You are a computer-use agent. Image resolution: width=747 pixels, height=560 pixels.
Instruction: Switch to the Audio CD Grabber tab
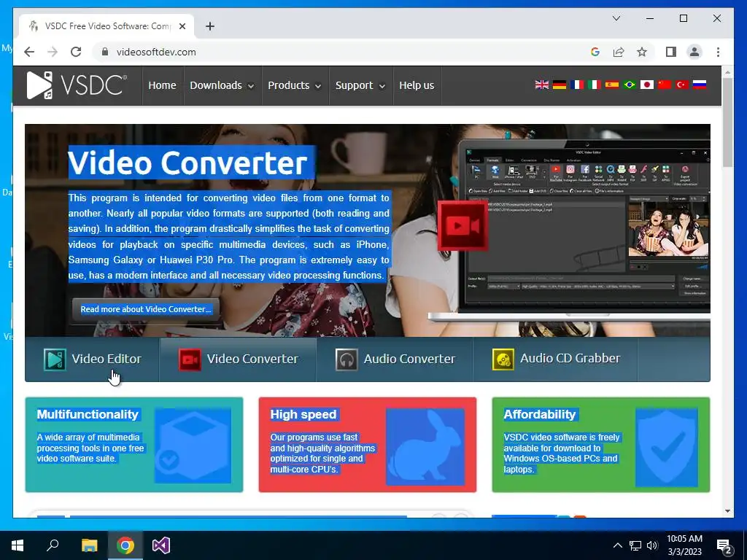tap(555, 359)
